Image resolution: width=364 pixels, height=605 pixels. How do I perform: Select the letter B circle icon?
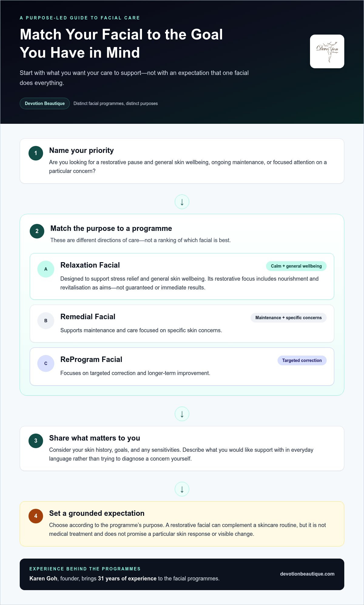point(46,320)
